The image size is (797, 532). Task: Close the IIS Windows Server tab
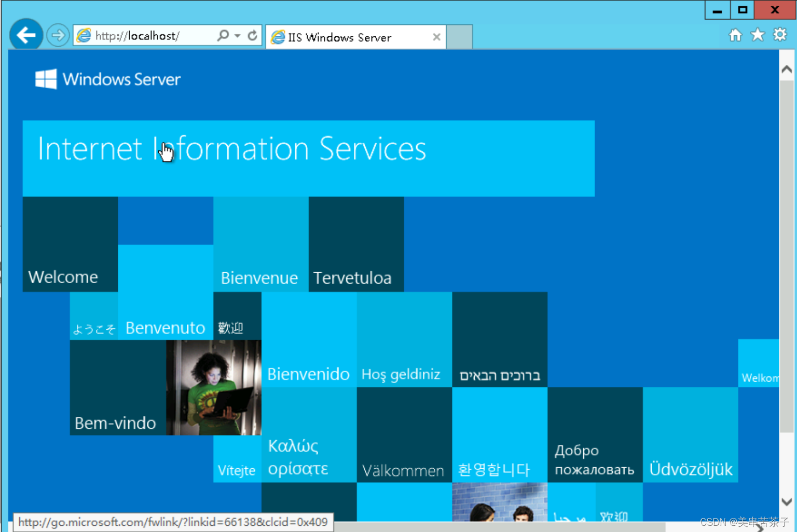tap(436, 37)
